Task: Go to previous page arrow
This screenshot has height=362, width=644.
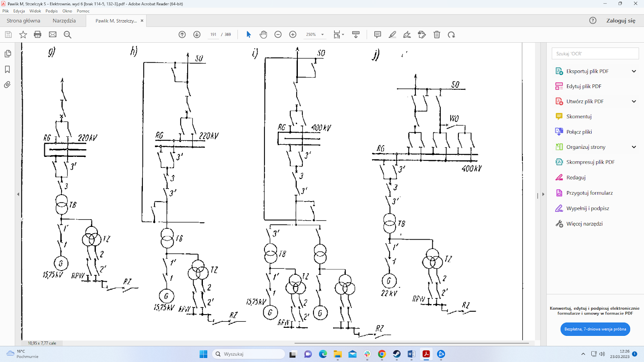Action: pyautogui.click(x=182, y=35)
